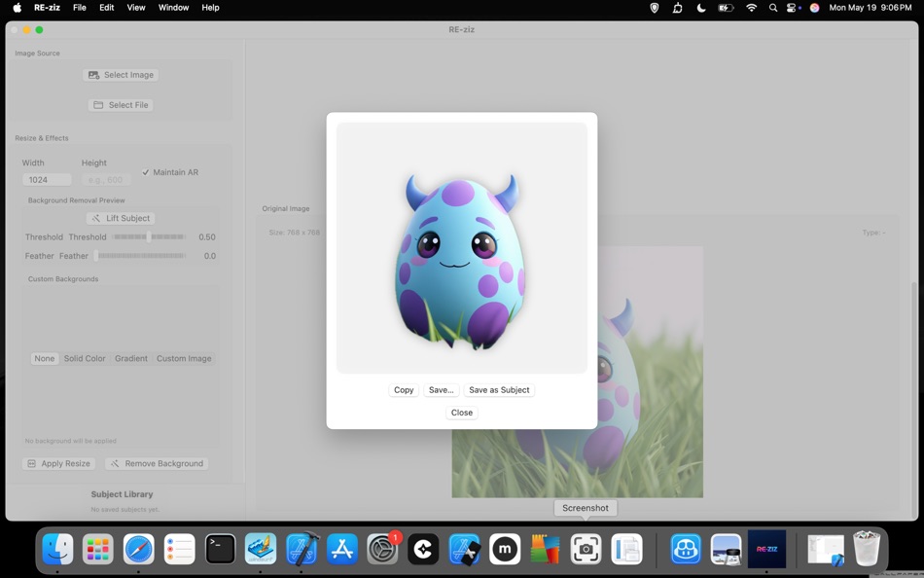The height and width of the screenshot is (578, 924).
Task: Click the Copy button in the preview dialog
Action: click(x=403, y=389)
